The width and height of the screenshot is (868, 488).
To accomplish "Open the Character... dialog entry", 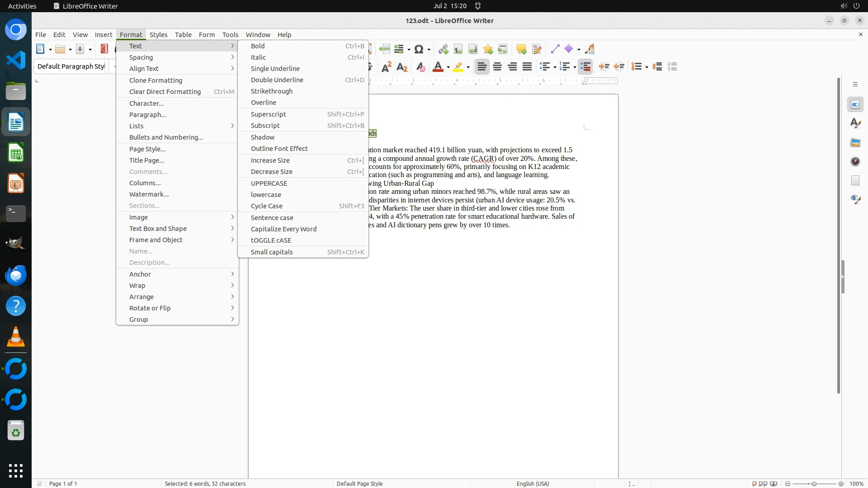I will [146, 103].
